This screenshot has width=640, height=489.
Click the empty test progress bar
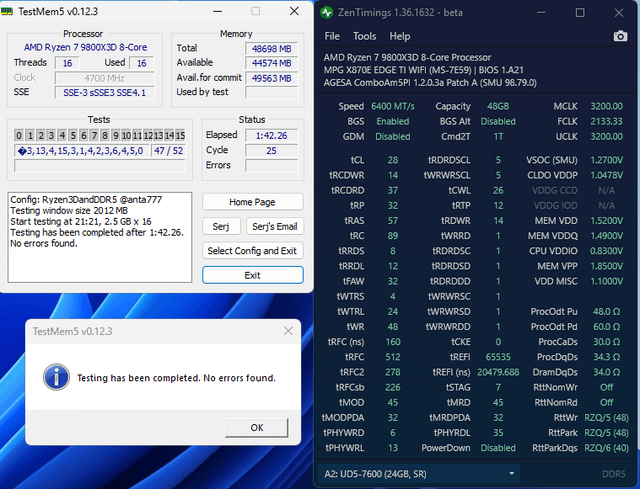tap(100, 166)
